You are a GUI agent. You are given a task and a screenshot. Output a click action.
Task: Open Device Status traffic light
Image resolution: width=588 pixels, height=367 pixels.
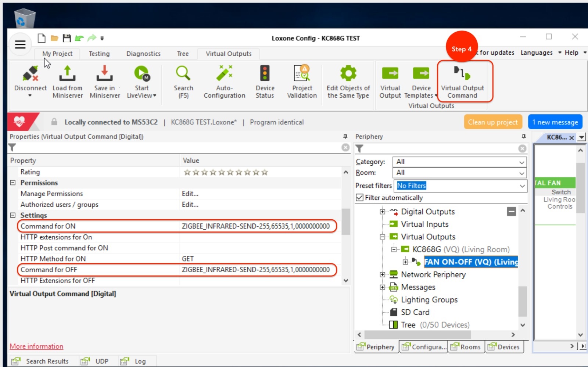point(265,74)
